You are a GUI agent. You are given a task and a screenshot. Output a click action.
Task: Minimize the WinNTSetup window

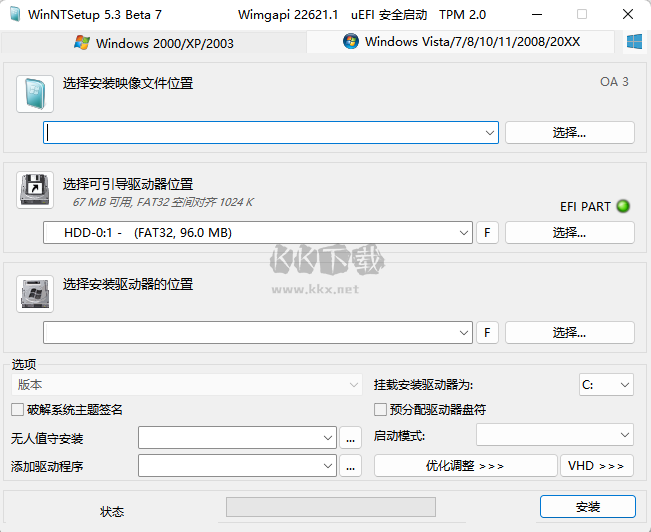[537, 15]
